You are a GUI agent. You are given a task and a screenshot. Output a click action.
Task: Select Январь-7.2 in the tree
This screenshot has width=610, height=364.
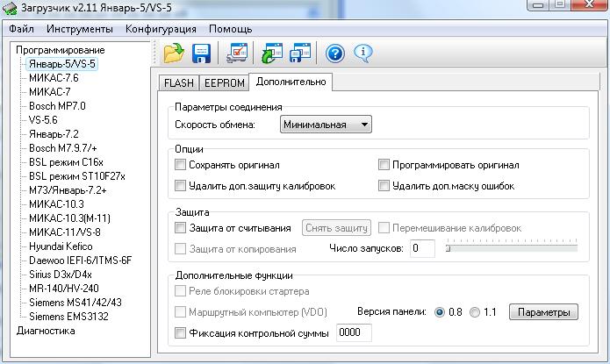(54, 134)
